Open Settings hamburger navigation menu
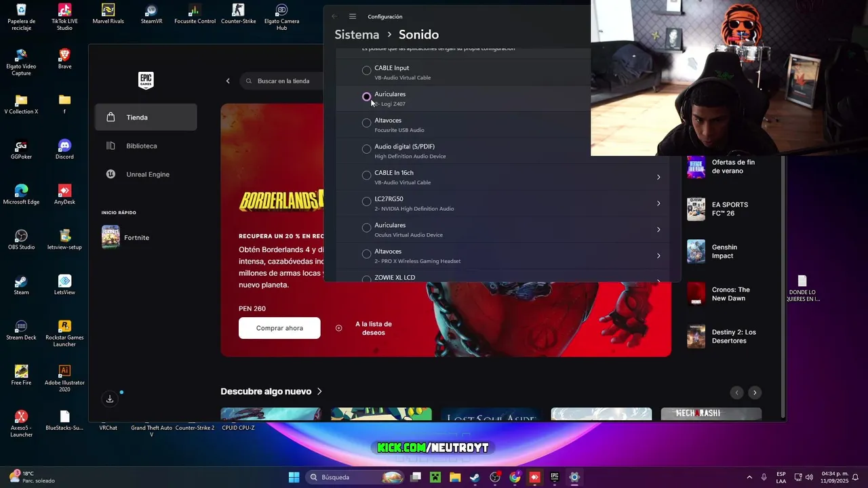Viewport: 868px width, 488px height. 353,16
